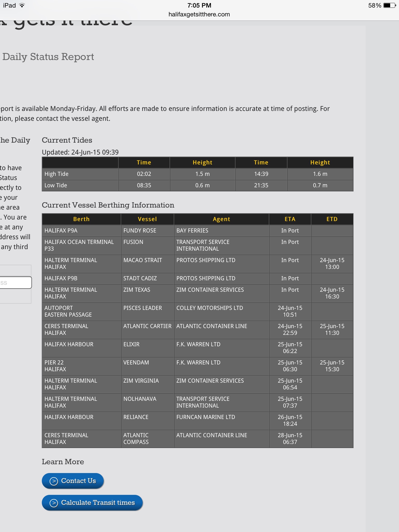Image resolution: width=399 pixels, height=532 pixels.
Task: Tap the ETD column header
Action: click(332, 219)
